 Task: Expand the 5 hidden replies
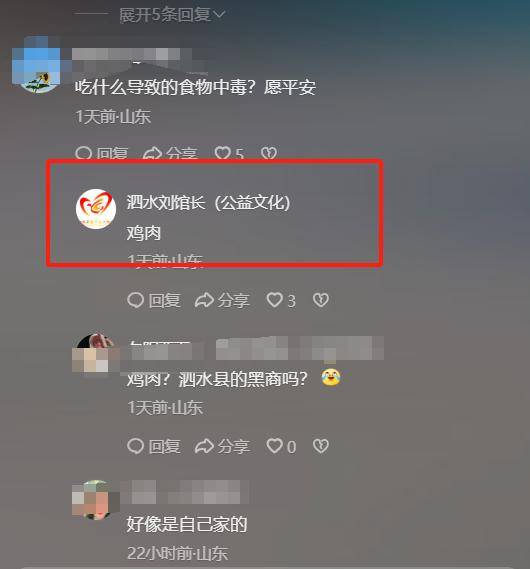pos(172,15)
